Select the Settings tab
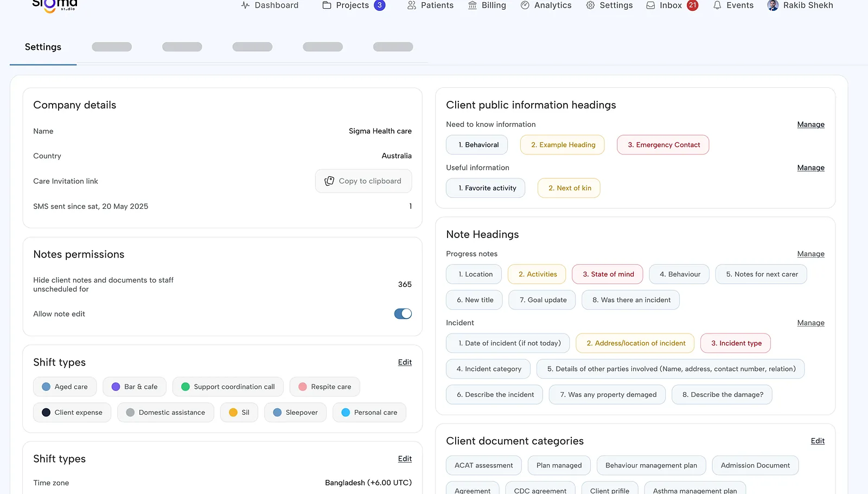This screenshot has height=494, width=868. [x=43, y=47]
